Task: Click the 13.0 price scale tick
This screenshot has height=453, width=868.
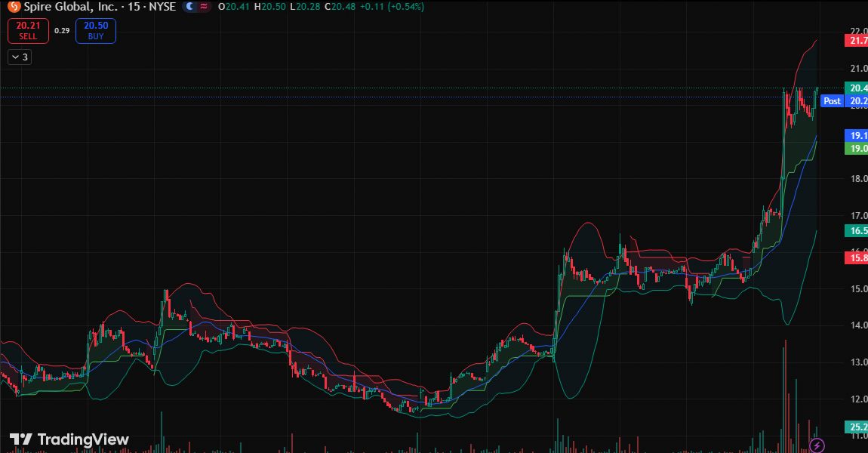Action: click(859, 362)
